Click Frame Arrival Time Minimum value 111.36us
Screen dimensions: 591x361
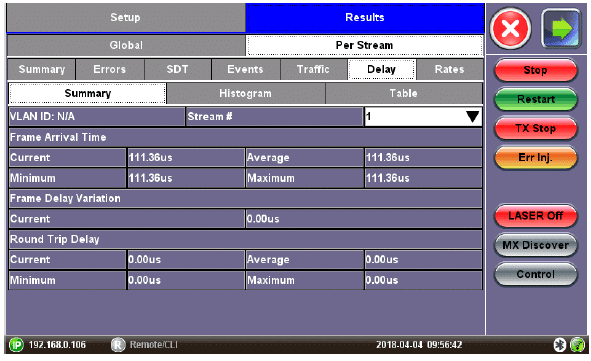click(x=186, y=178)
